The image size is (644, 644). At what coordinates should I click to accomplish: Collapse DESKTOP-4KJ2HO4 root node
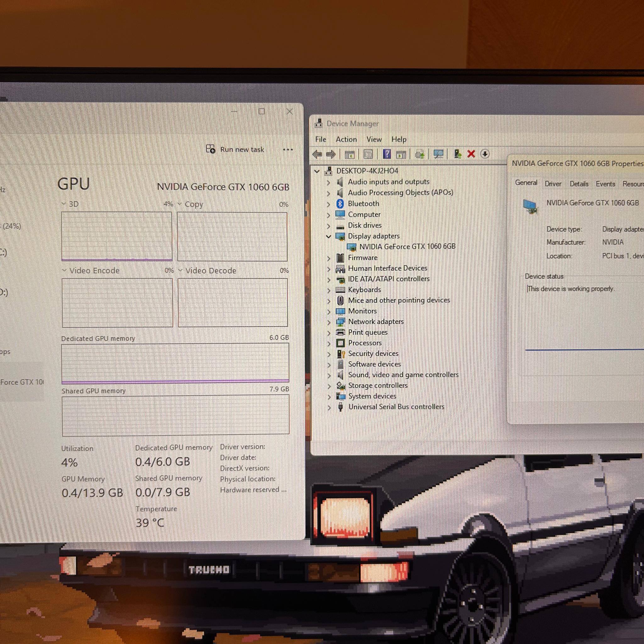click(x=317, y=171)
